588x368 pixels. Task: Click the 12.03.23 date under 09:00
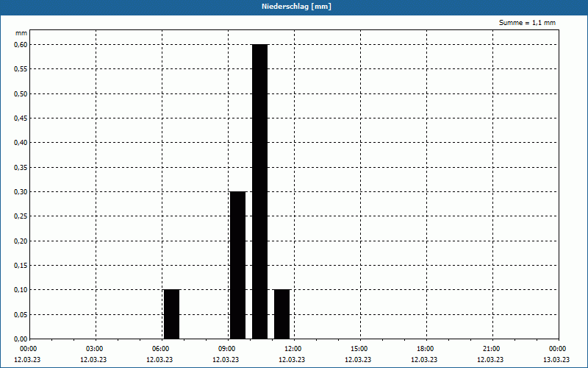point(226,360)
